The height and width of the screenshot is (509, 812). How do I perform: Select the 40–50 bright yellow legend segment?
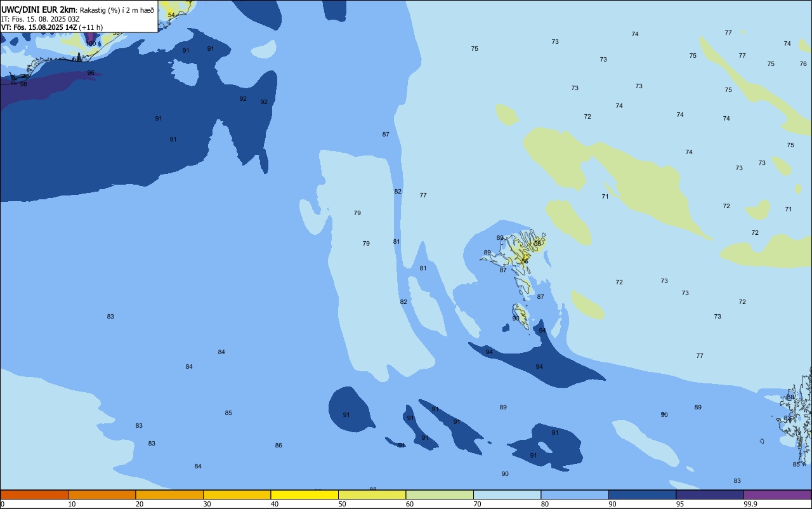point(304,494)
